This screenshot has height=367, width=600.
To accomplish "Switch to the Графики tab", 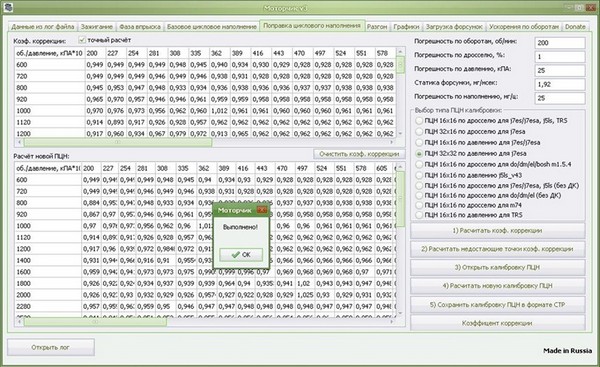I will tap(406, 27).
